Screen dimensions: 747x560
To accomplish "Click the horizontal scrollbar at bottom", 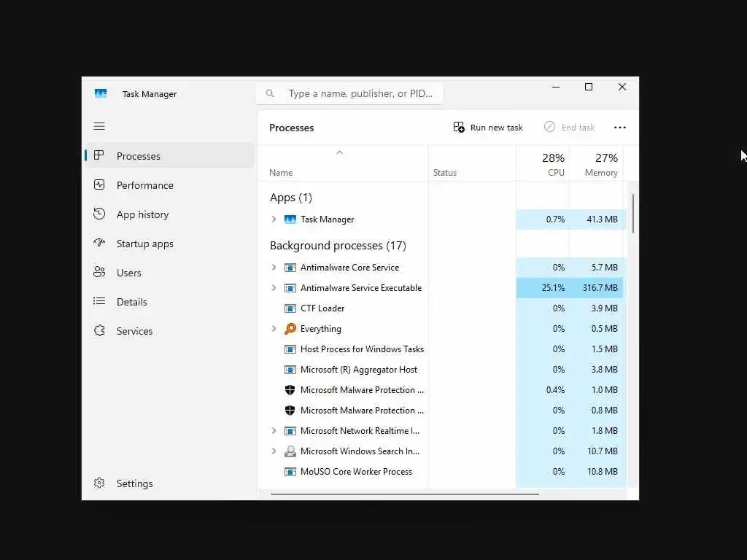I will [x=404, y=494].
